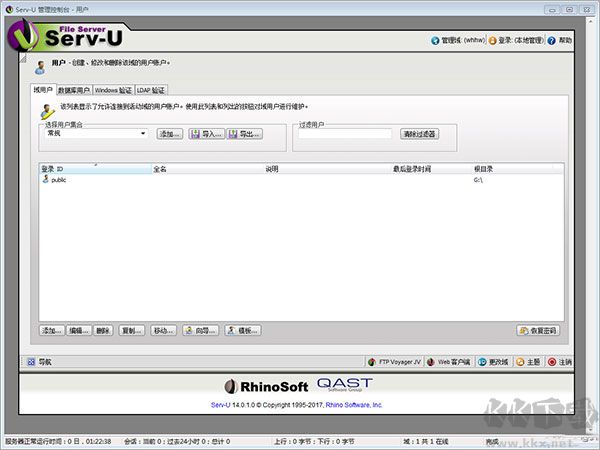Viewport: 600px width, 450px height.
Task: Open the 主题 theme selector
Action: pos(528,362)
